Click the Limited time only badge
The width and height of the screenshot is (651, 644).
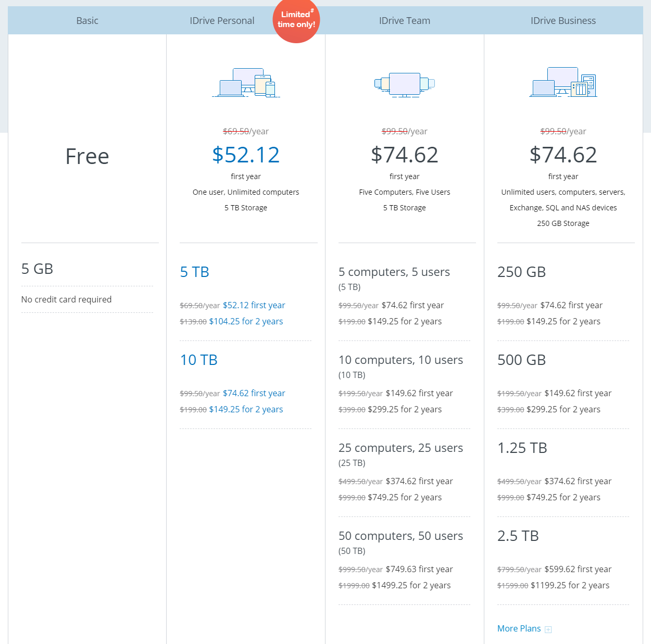point(296,20)
